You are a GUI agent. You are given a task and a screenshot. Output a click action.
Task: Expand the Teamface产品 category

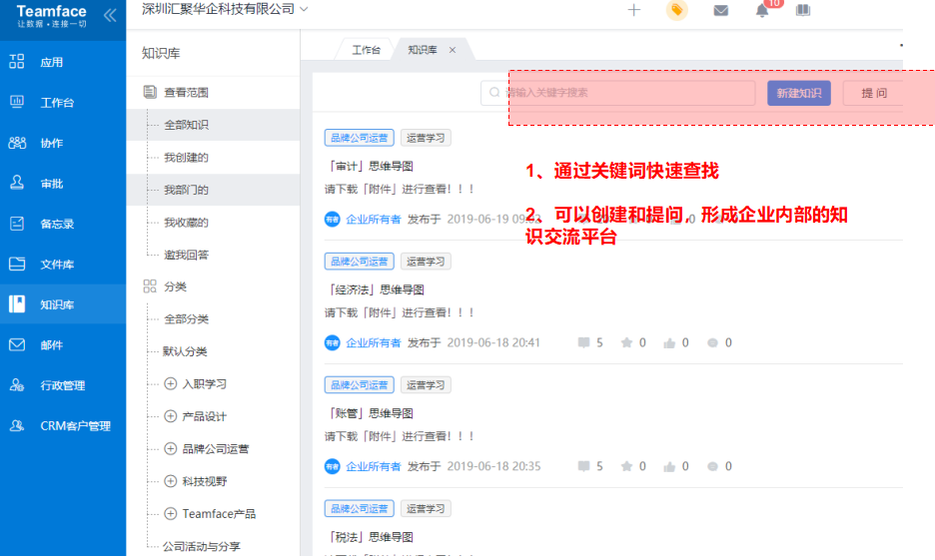[x=171, y=513]
